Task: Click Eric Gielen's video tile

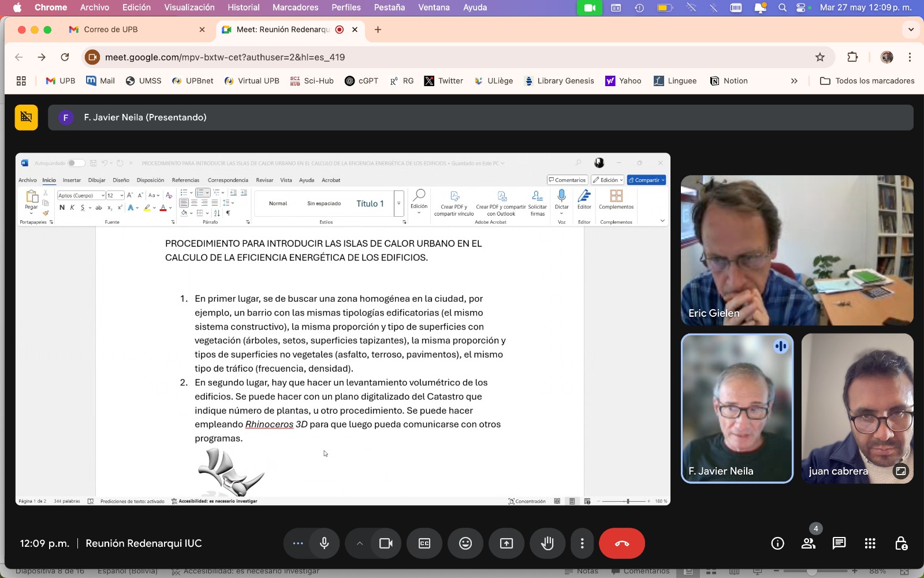Action: [x=797, y=250]
